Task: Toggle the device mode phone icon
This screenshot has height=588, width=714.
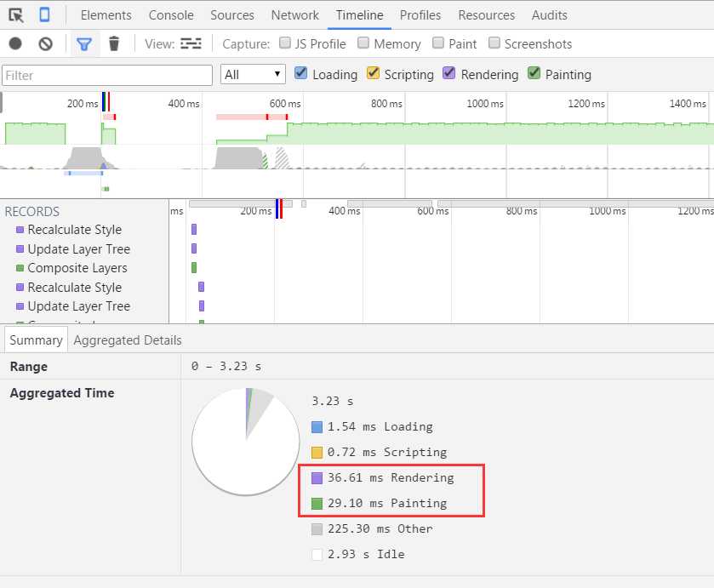Action: tap(44, 14)
